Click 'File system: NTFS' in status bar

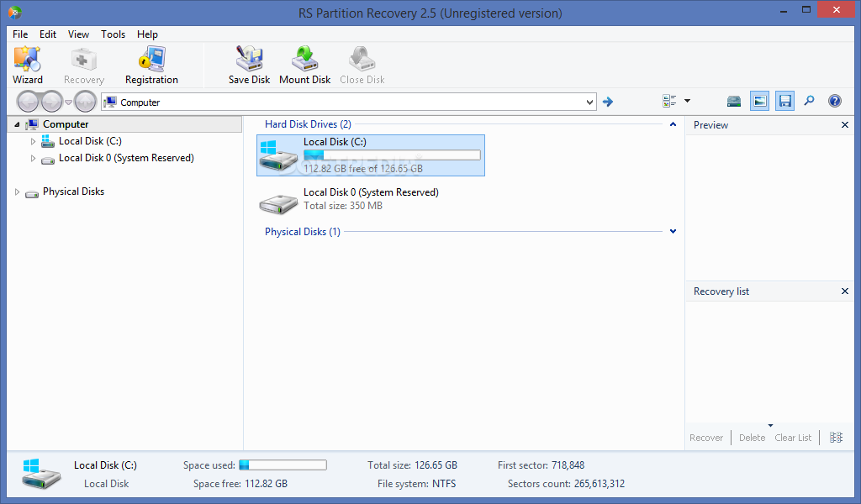pos(416,484)
